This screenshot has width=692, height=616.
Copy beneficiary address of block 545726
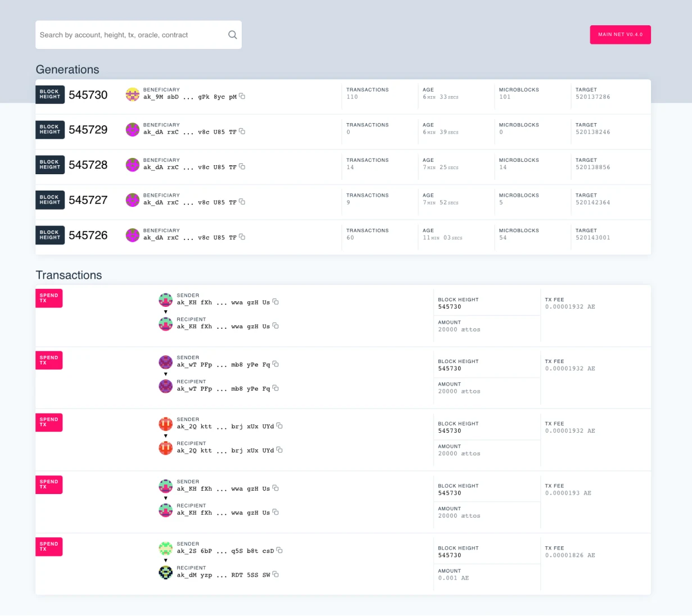[x=242, y=237]
